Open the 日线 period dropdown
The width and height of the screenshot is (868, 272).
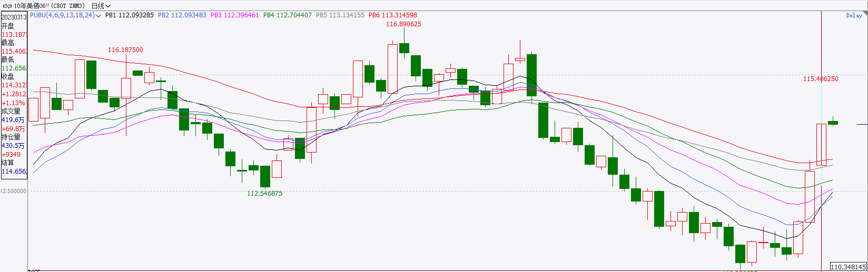click(101, 6)
